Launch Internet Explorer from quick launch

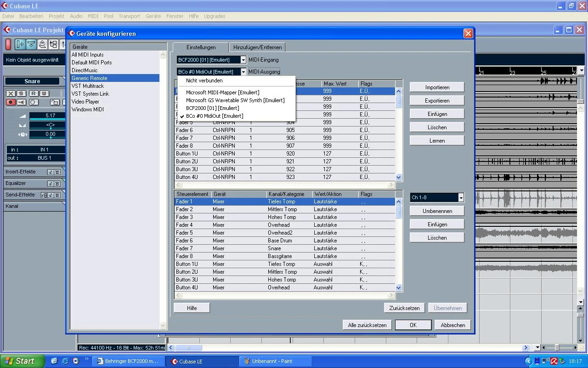[65, 361]
